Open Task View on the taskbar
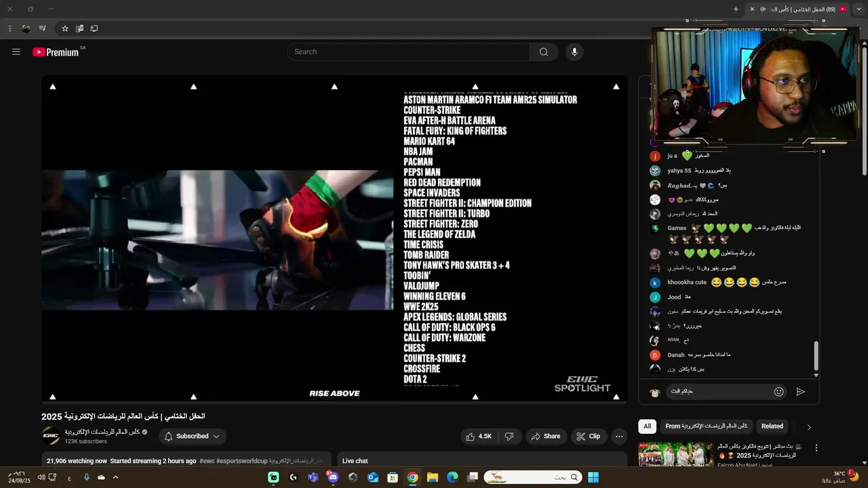Viewport: 868px width, 488px height. (x=473, y=477)
